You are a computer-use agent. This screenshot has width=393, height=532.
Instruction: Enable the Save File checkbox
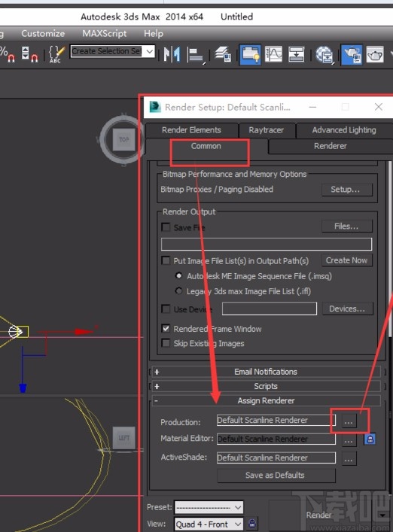[166, 227]
